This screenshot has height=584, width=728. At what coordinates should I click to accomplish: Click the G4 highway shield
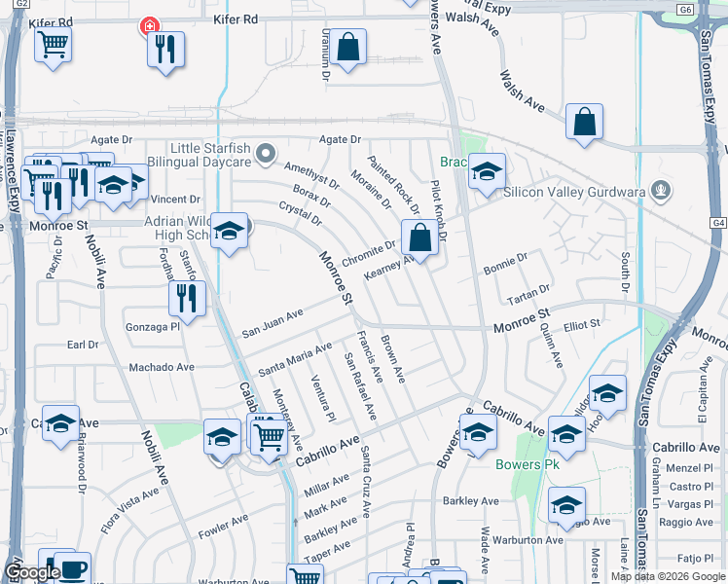[718, 223]
